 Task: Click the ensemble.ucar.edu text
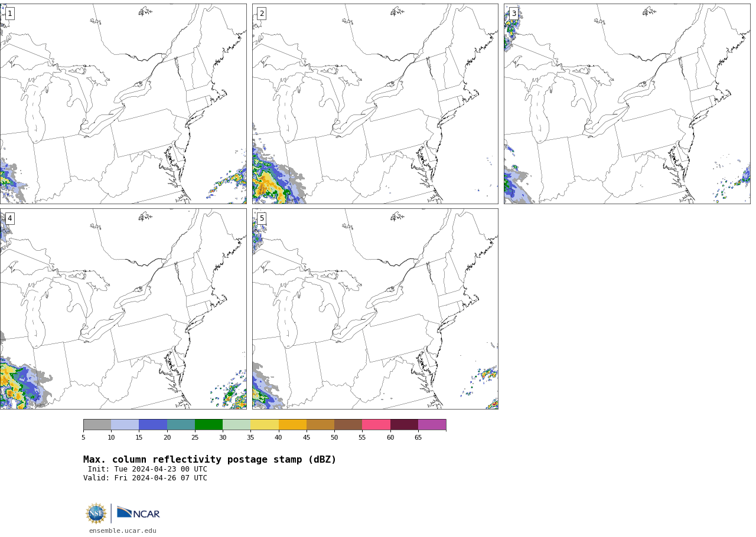pyautogui.click(x=123, y=531)
